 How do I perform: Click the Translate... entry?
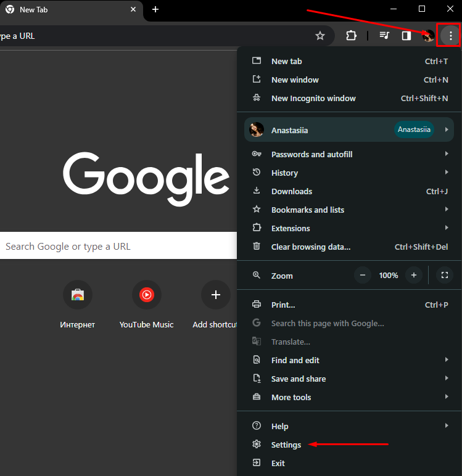coord(349,342)
